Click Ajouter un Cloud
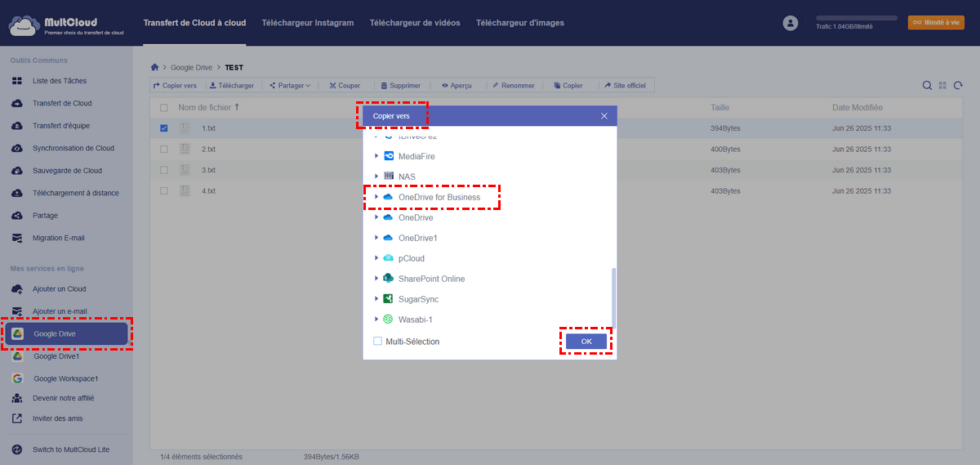 coord(59,289)
